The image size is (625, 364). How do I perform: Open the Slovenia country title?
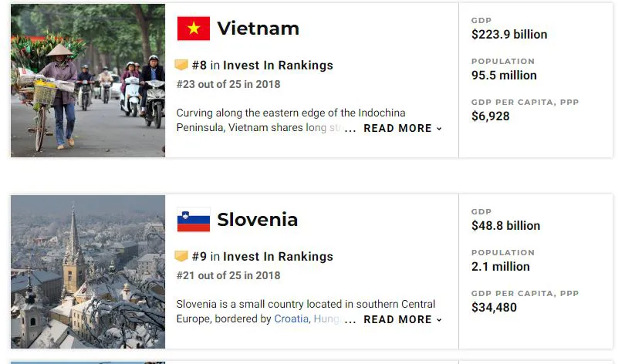coord(258,220)
